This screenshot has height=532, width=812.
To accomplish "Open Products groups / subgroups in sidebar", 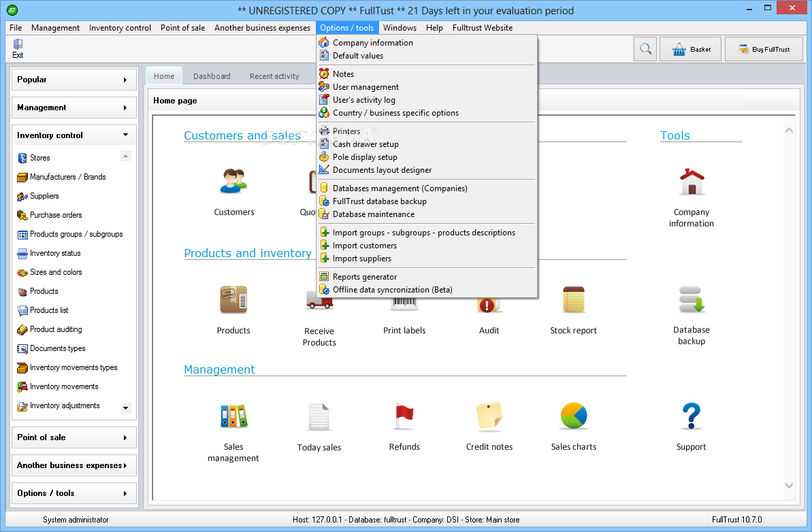I will [70, 235].
